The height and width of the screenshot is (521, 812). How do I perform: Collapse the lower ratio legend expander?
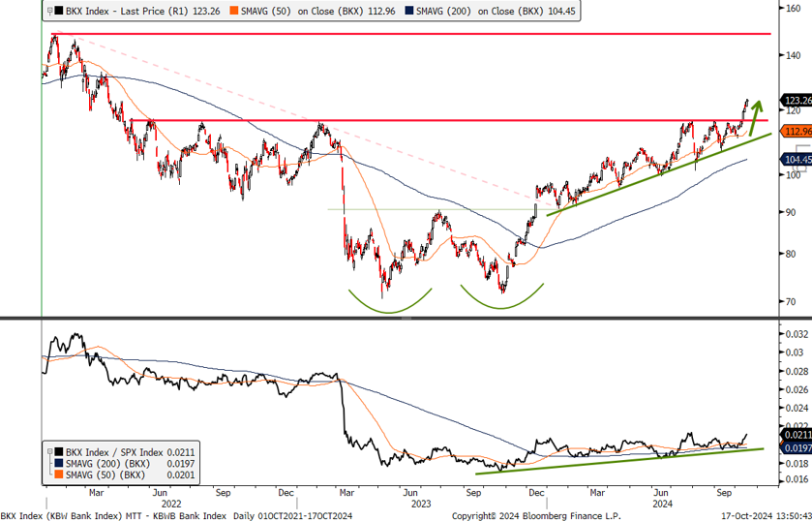click(x=50, y=452)
